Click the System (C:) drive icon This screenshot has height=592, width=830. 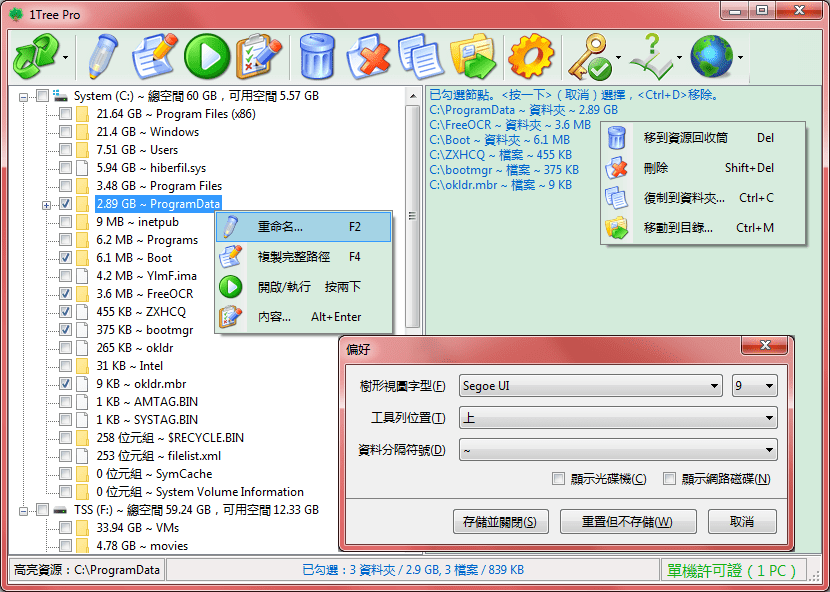click(x=60, y=95)
